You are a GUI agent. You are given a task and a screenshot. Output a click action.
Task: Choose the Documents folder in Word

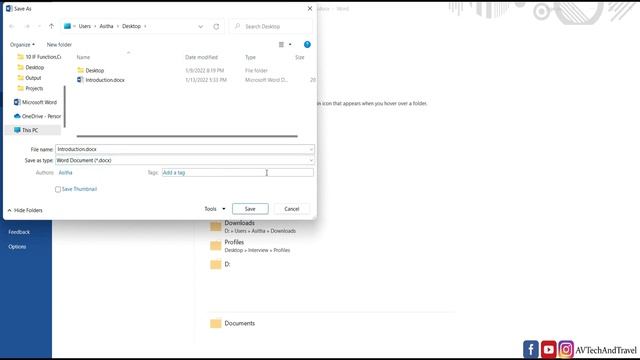pyautogui.click(x=233, y=323)
